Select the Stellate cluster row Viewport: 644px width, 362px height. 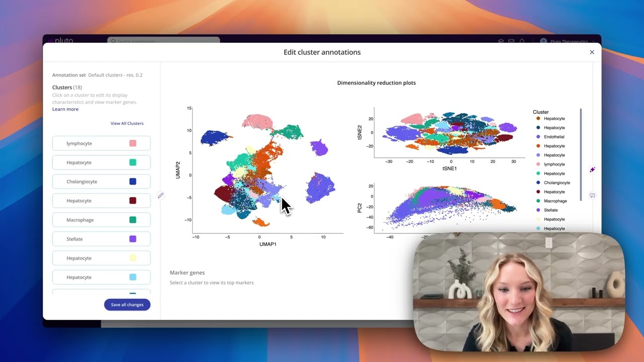pos(101,239)
